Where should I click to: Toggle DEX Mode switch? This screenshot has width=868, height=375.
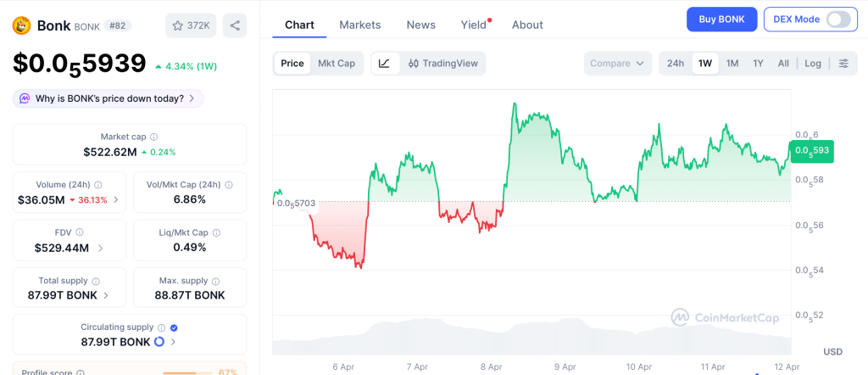click(837, 20)
